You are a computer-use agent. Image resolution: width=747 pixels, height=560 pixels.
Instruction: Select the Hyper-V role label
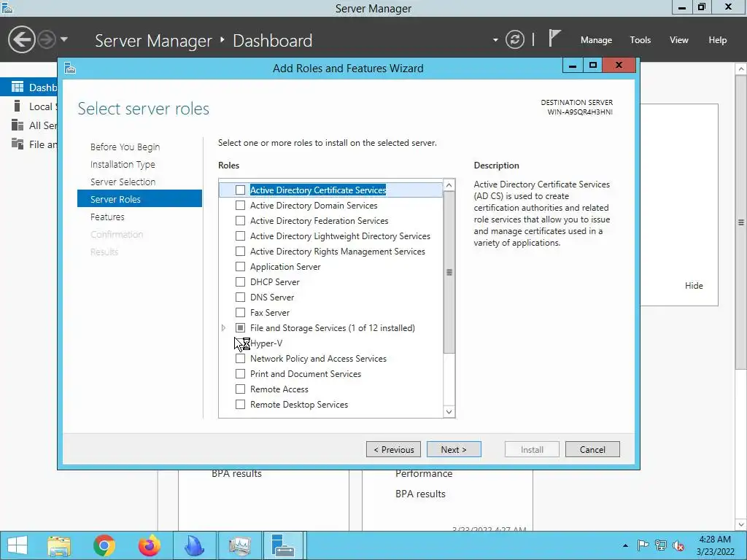tap(266, 343)
